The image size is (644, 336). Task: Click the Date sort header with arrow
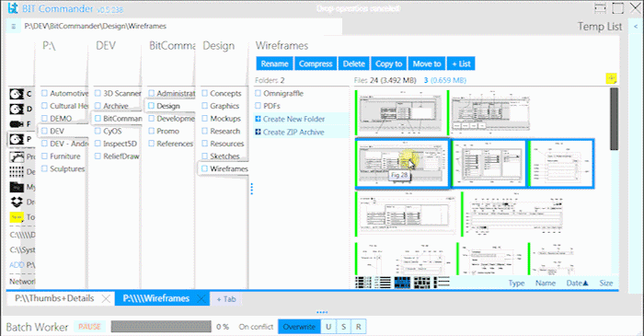pyautogui.click(x=577, y=283)
